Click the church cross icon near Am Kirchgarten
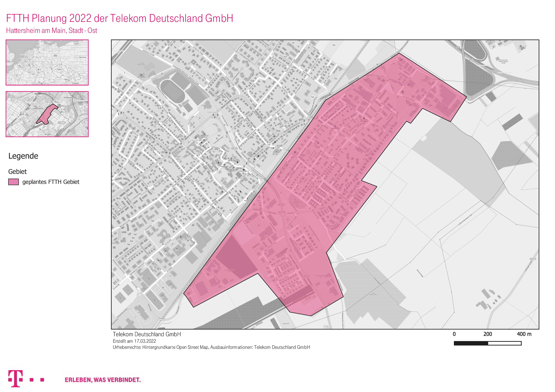Viewport: 555px width, 392px height. pos(218,163)
